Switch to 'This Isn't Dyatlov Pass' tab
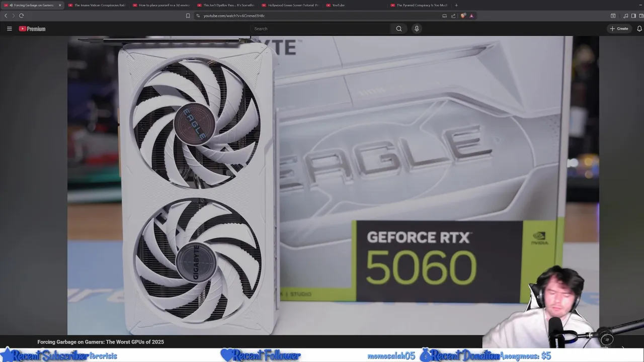644x362 pixels. click(x=226, y=5)
